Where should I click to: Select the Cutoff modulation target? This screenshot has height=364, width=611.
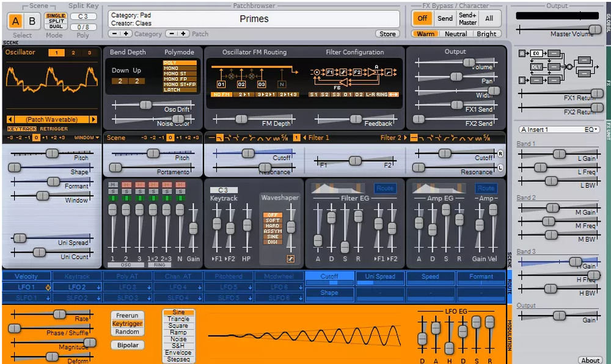coord(330,278)
